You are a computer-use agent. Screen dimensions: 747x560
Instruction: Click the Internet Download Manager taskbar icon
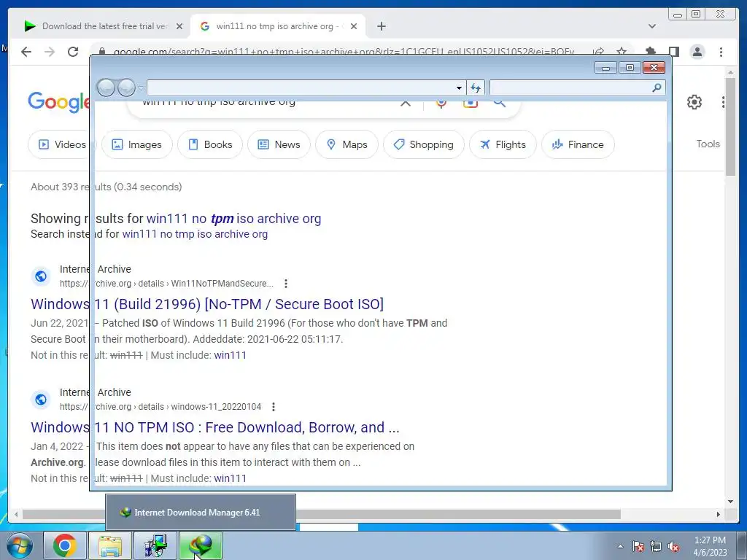click(201, 545)
